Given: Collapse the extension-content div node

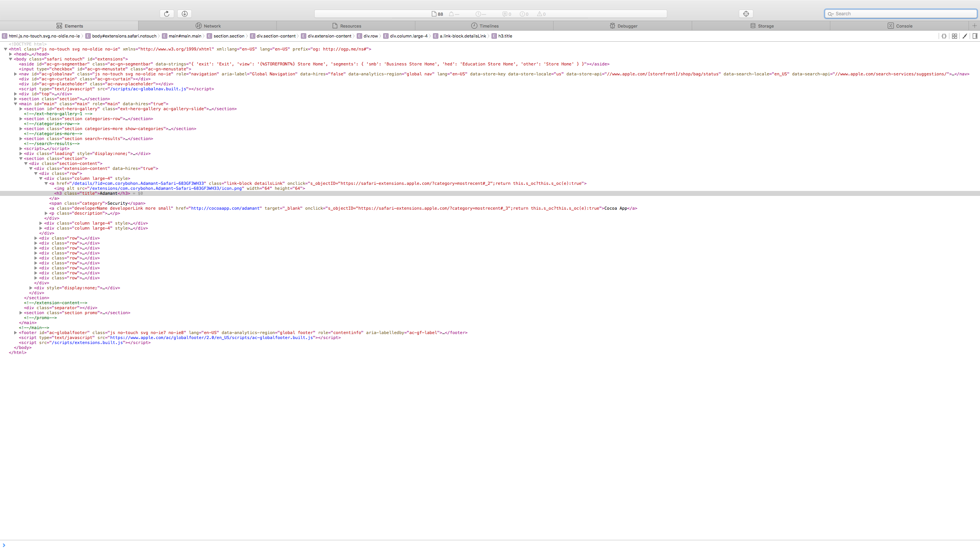Looking at the screenshot, I should click(x=31, y=168).
